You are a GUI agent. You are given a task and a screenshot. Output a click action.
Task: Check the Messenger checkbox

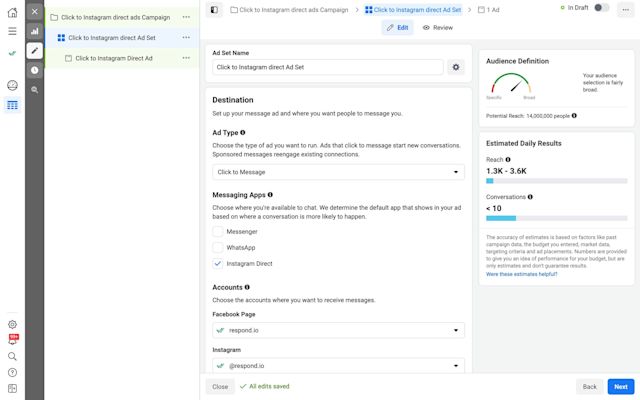(218, 231)
